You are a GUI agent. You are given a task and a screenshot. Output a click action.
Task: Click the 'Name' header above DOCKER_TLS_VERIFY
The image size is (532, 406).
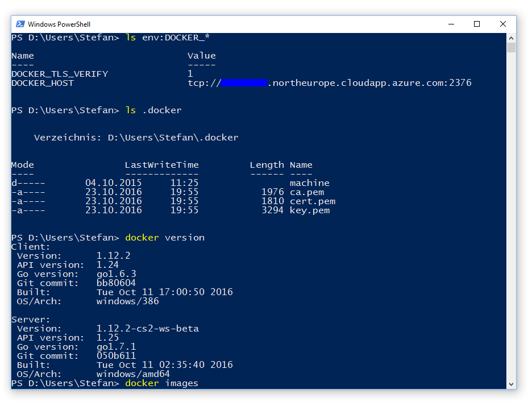[x=23, y=56]
